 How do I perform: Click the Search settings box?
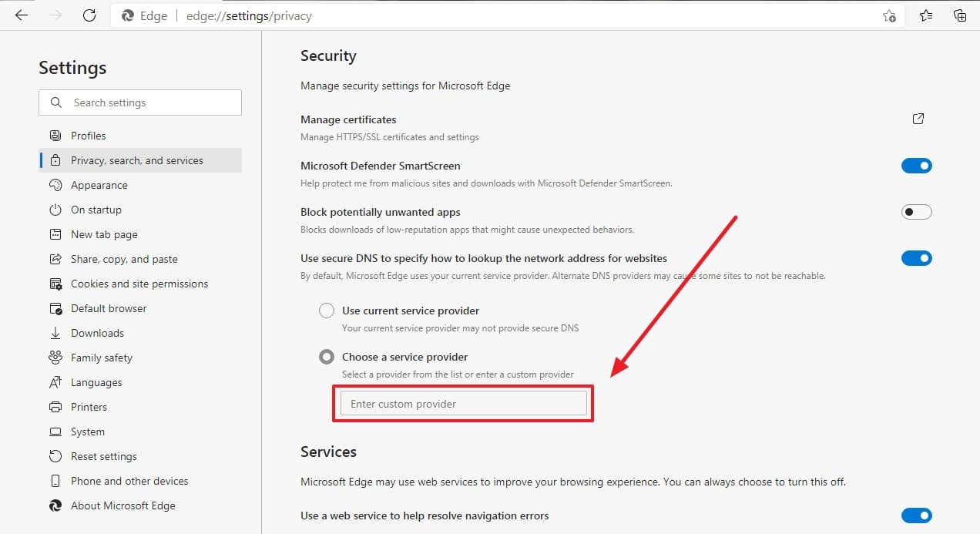coord(140,102)
